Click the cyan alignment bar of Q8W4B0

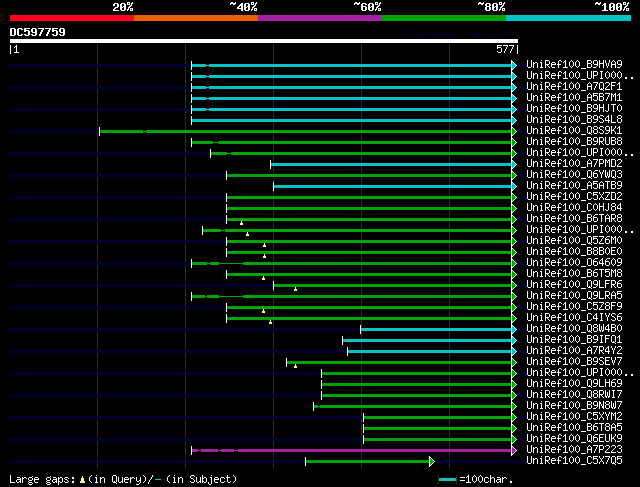point(436,329)
